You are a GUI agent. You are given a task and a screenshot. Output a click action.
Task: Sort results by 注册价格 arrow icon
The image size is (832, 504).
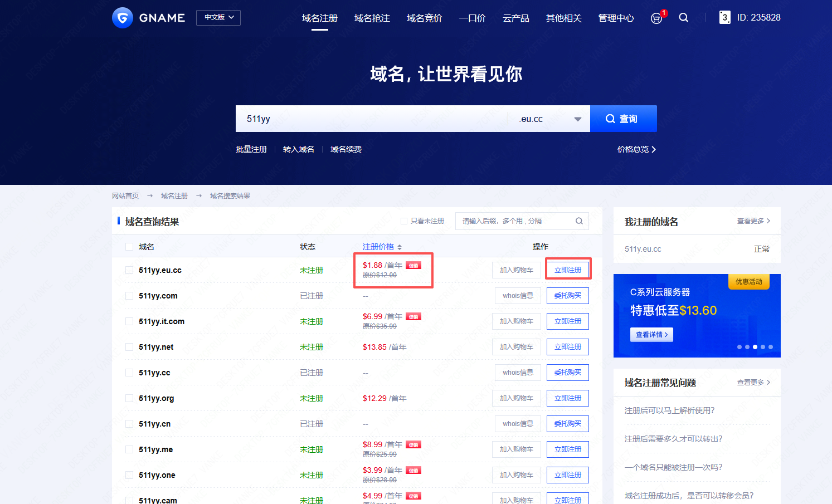click(400, 247)
